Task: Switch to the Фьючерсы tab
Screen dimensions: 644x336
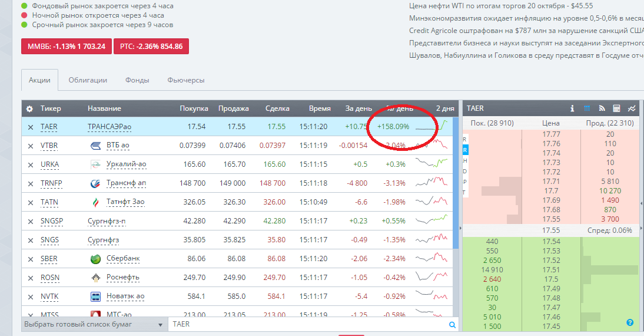Action: pyautogui.click(x=185, y=80)
